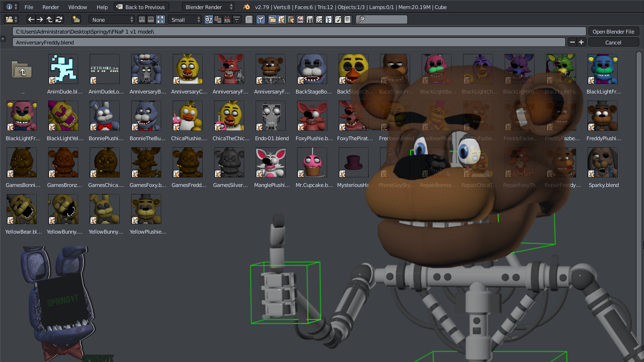Viewport: 644px width, 362px height.
Task: Click the search filter field
Action: pyautogui.click(x=381, y=20)
